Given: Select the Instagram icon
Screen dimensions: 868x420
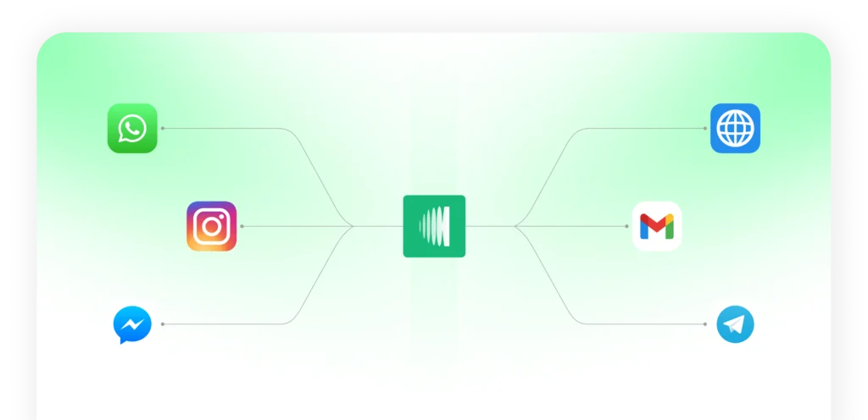Looking at the screenshot, I should tap(212, 226).
